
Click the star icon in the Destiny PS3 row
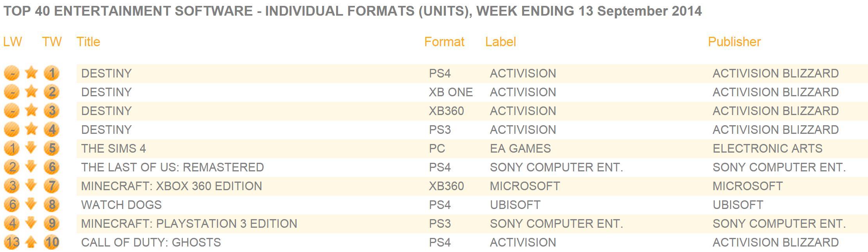31,129
